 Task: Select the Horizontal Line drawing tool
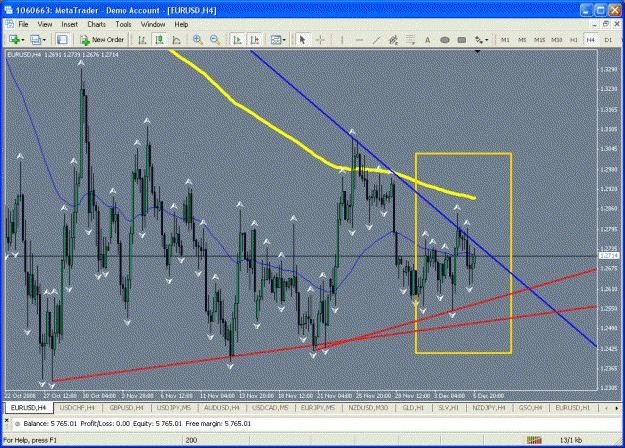coord(359,39)
